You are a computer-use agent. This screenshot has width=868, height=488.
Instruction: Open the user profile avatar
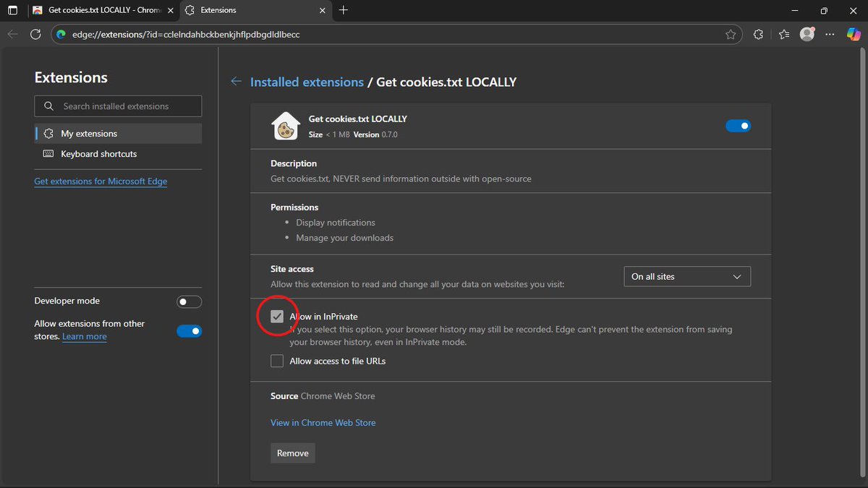click(807, 34)
